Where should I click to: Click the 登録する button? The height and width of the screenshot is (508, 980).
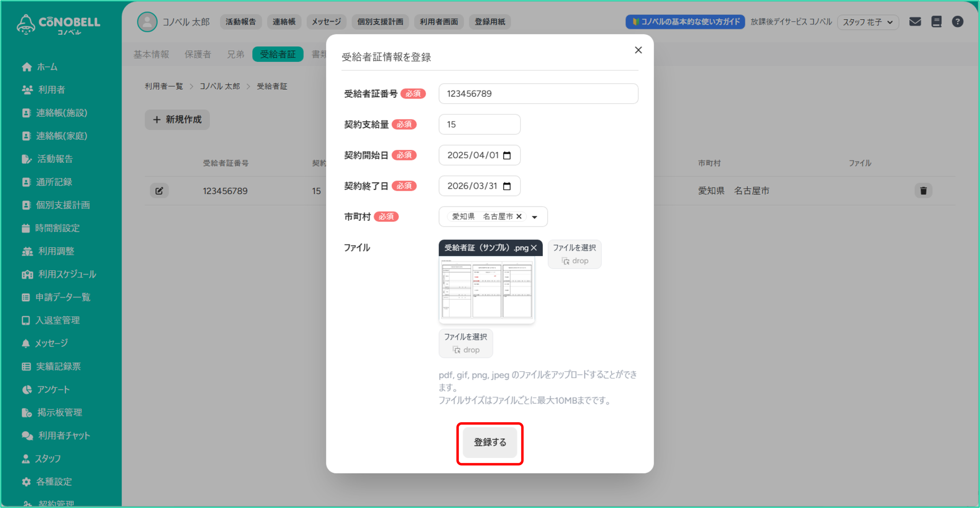coord(490,442)
